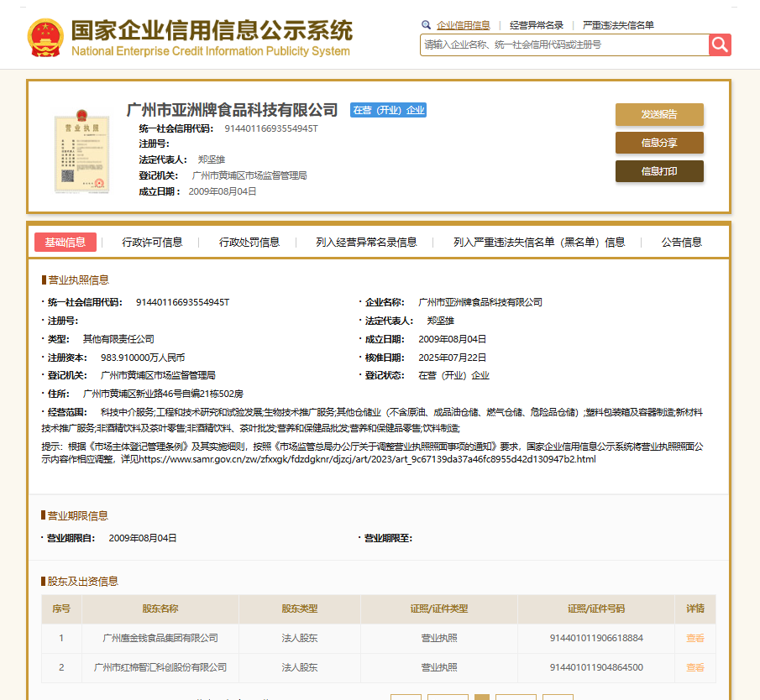Click the national emblem site logo
The image size is (760, 700).
(x=45, y=38)
